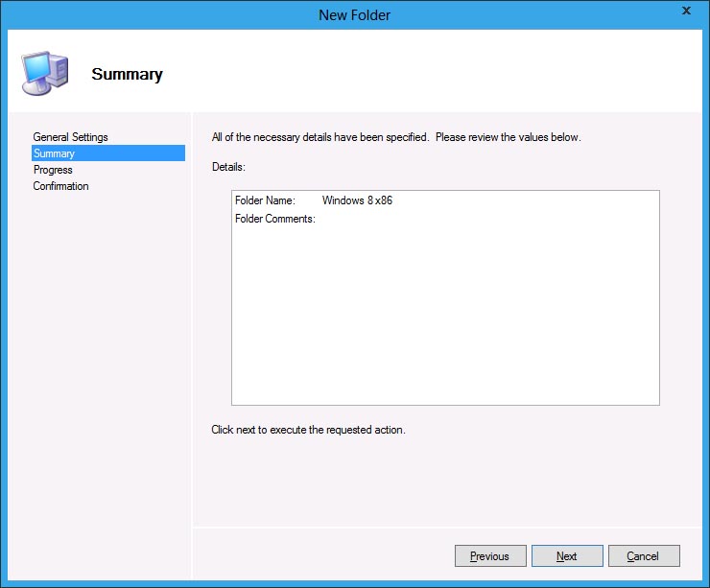The image size is (710, 588).
Task: Select the Windows 8 x86 folder name value
Action: click(357, 200)
